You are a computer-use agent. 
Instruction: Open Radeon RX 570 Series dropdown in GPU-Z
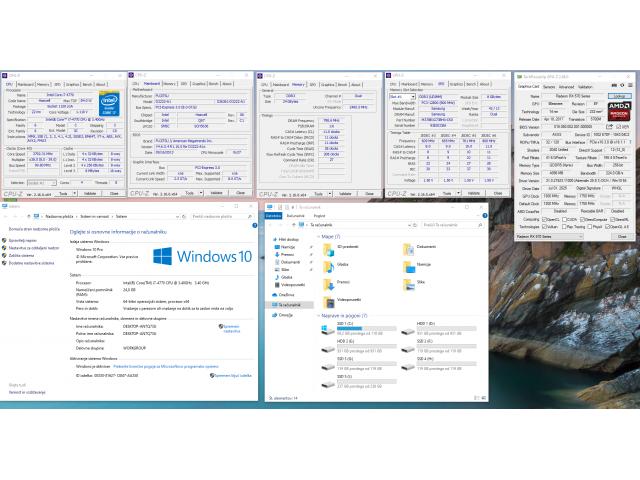[549, 236]
